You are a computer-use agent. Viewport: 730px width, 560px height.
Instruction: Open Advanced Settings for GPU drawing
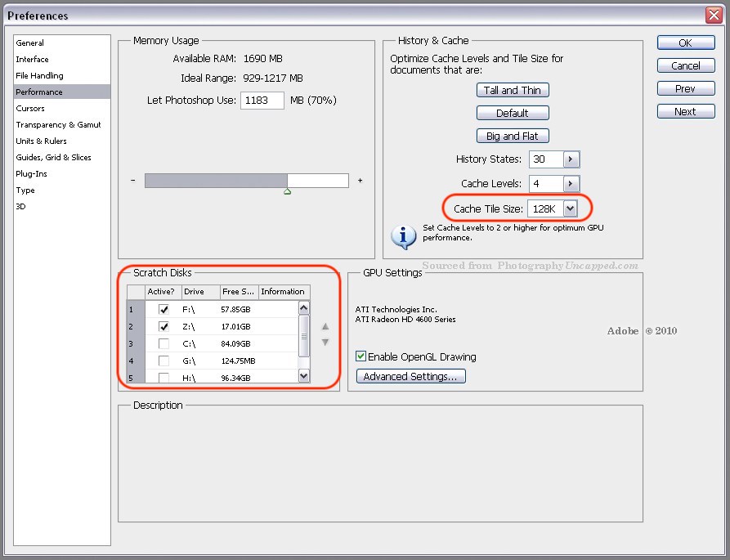[x=411, y=376]
